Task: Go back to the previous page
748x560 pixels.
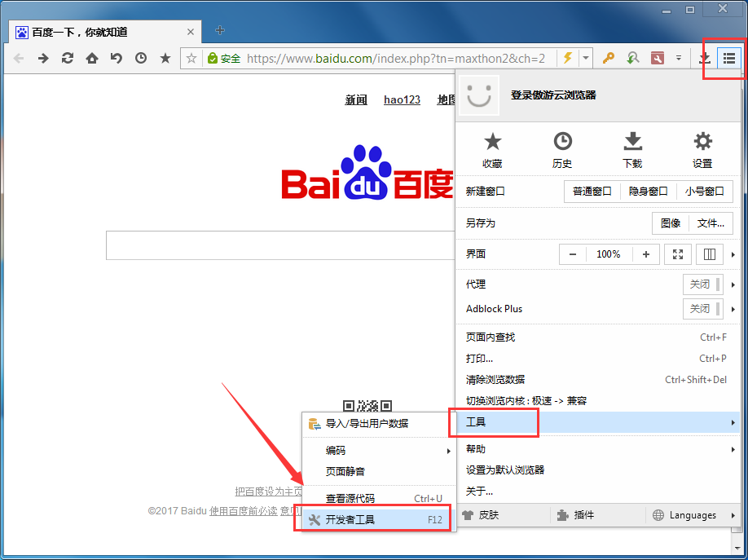Action: pyautogui.click(x=19, y=59)
